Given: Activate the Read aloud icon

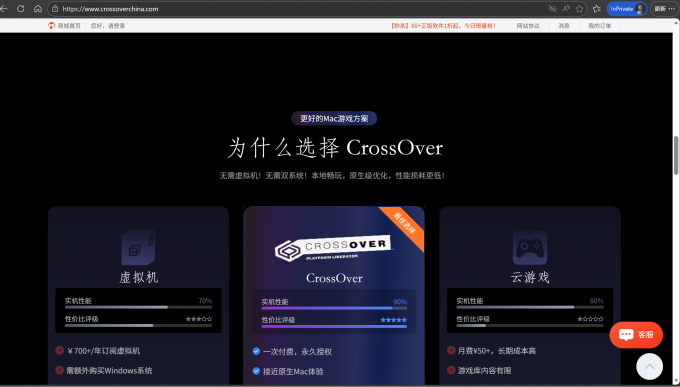Looking at the screenshot, I should tap(566, 9).
